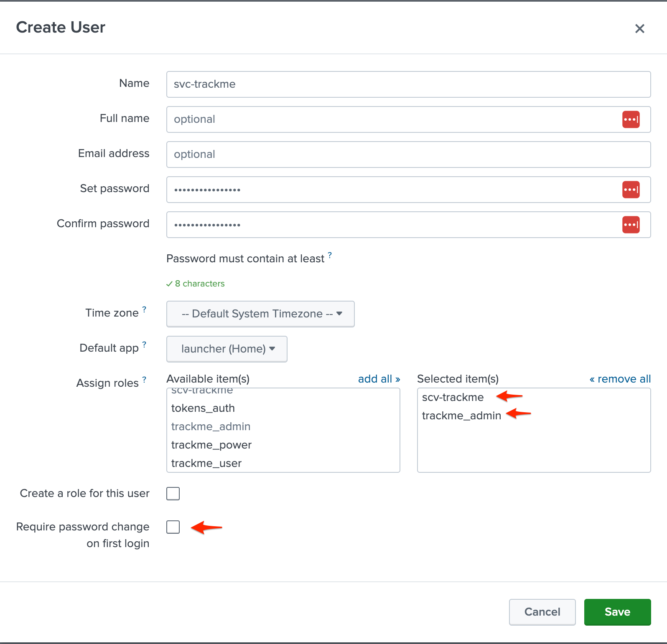Click password manager icon in Set password field
The image size is (667, 644).
coord(631,190)
